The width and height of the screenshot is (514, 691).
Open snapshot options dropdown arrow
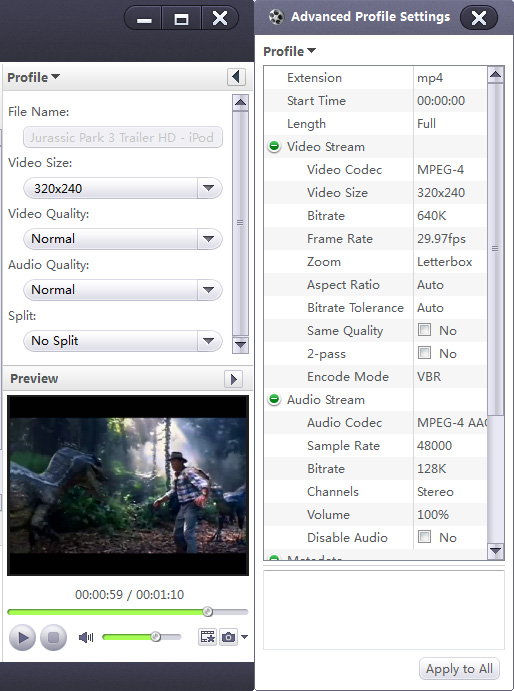coord(245,637)
